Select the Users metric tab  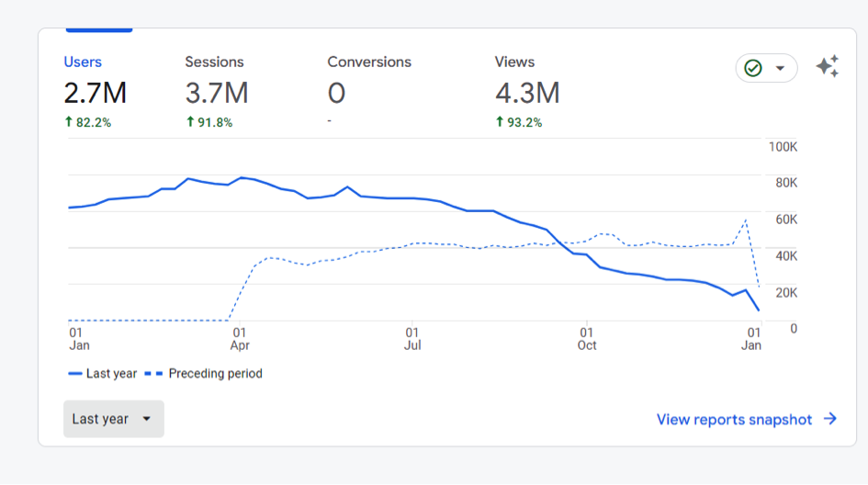coord(83,62)
